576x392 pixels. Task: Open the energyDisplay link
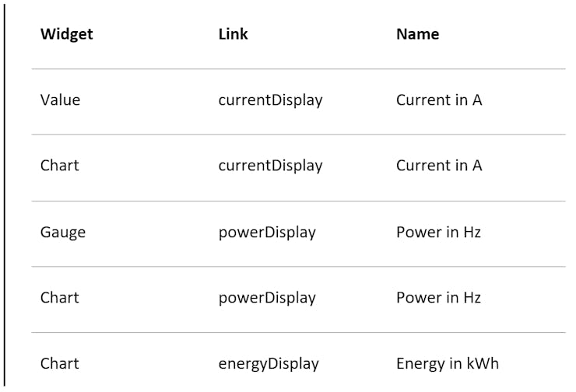coord(269,364)
